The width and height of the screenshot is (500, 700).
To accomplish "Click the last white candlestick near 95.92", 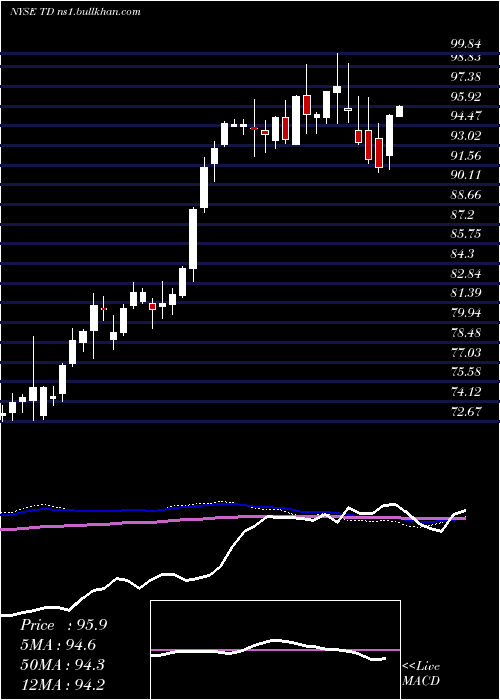I will (x=400, y=111).
